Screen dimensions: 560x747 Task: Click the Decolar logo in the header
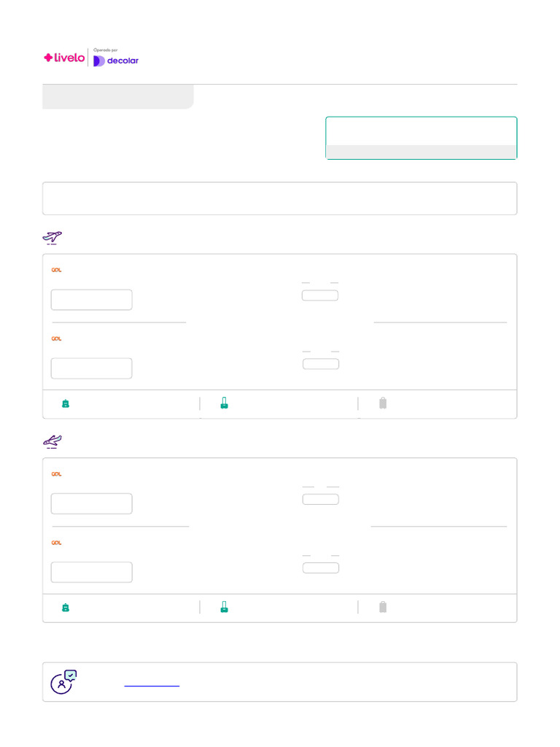point(116,60)
